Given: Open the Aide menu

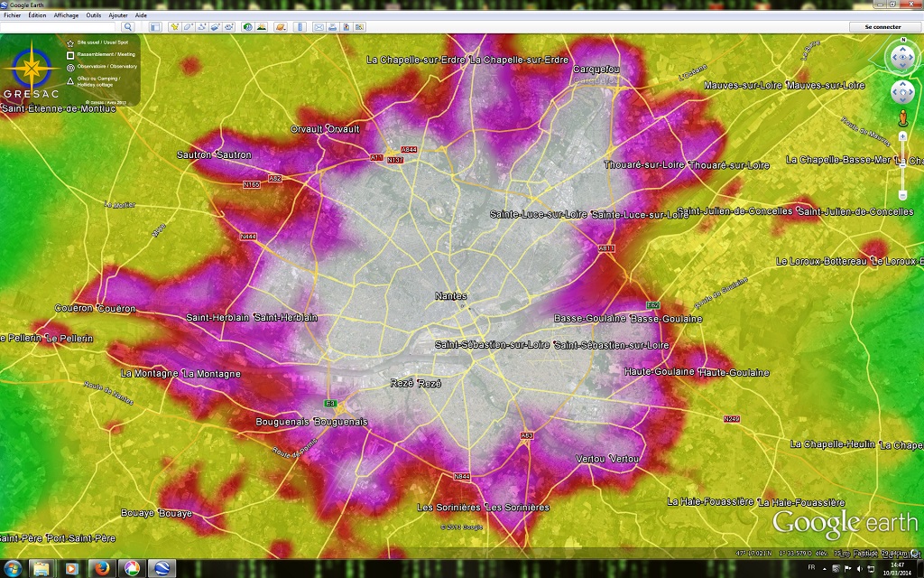Looking at the screenshot, I should (x=141, y=15).
